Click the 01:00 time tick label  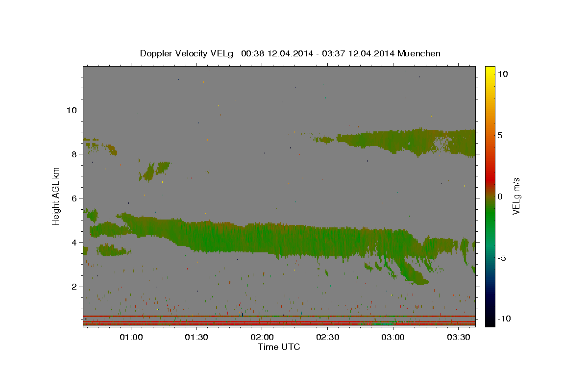coord(131,338)
